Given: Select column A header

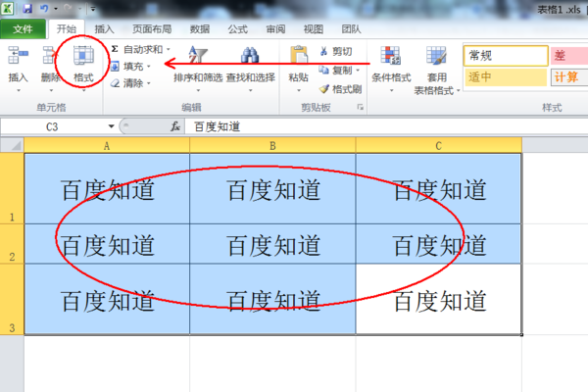Looking at the screenshot, I should click(x=107, y=145).
